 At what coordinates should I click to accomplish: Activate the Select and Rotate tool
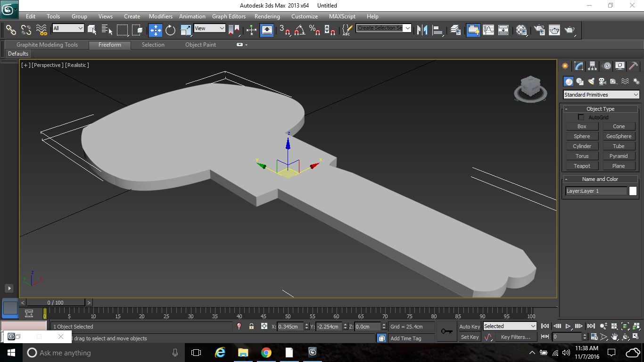(x=170, y=30)
